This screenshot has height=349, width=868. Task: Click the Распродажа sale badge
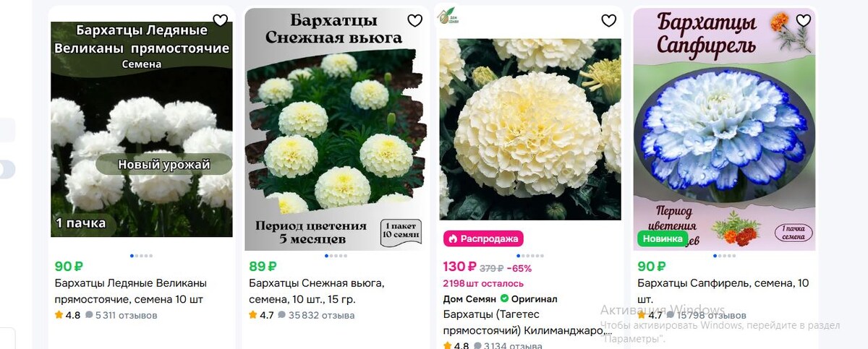coord(483,238)
